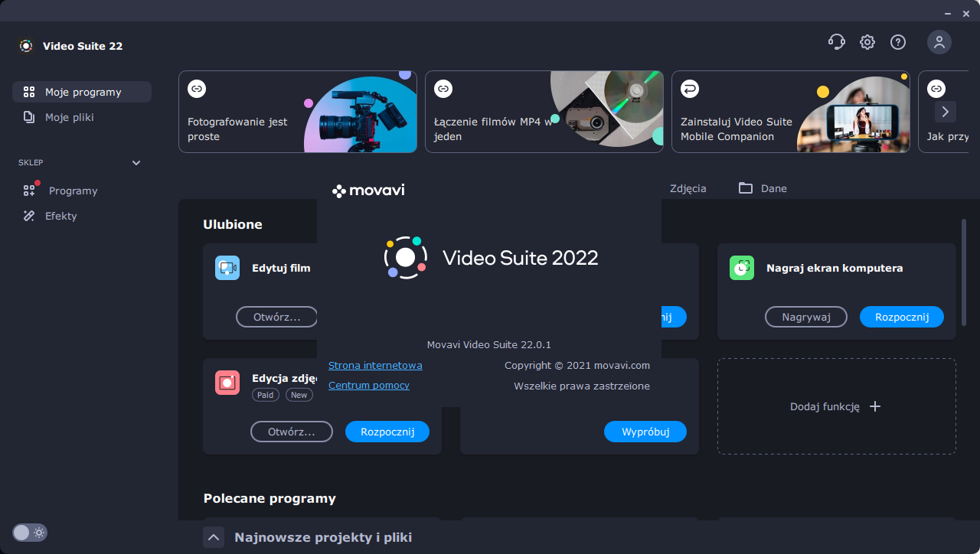Click Movavi Video Suite 22.0.1 version text
Image resolution: width=980 pixels, height=554 pixels.
(x=488, y=344)
